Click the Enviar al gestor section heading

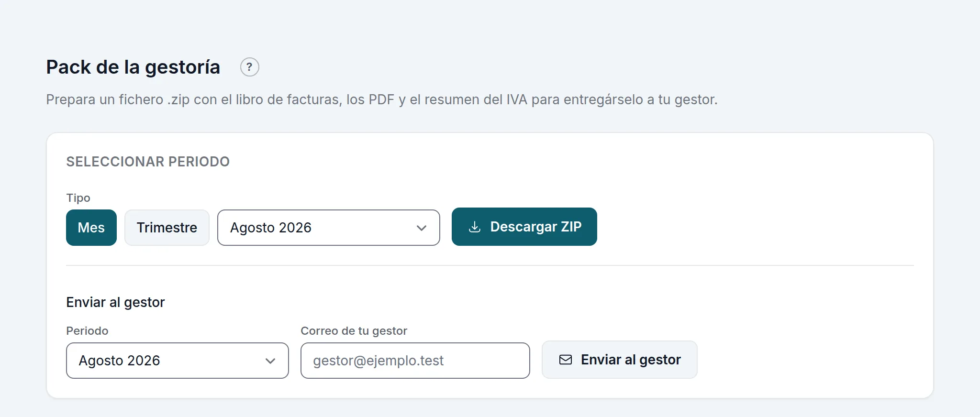coord(115,302)
